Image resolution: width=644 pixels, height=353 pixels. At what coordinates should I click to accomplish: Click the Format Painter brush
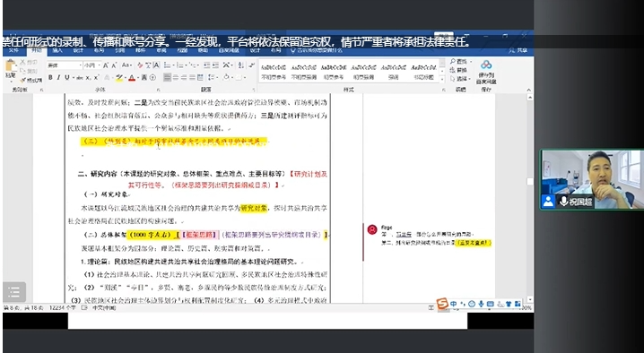(30, 80)
